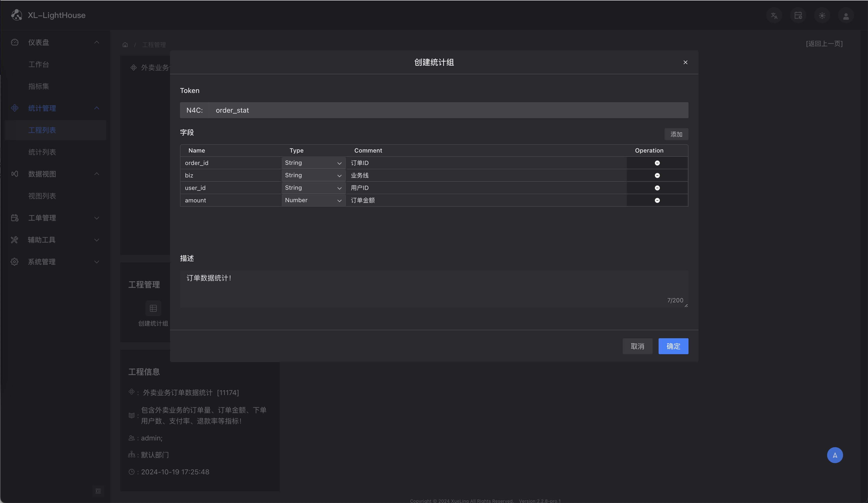Click the 辅助工具 wrench icon

pos(14,240)
